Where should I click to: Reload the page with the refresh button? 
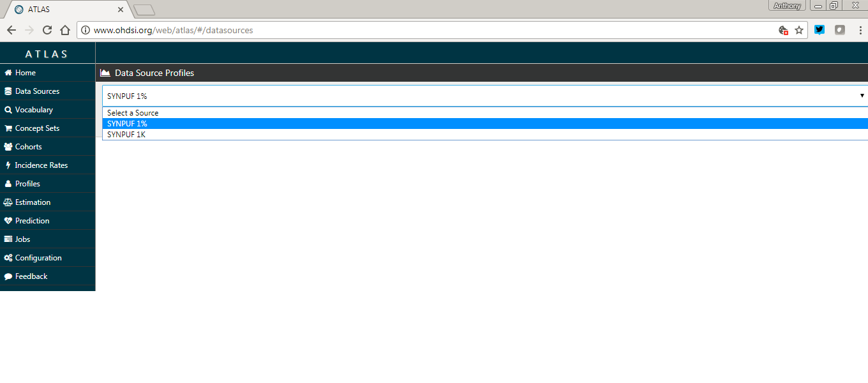point(47,30)
